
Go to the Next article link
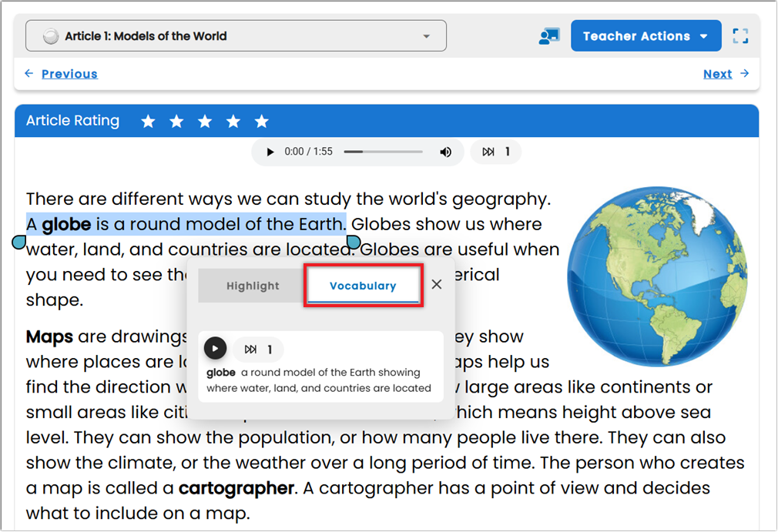pyautogui.click(x=717, y=74)
